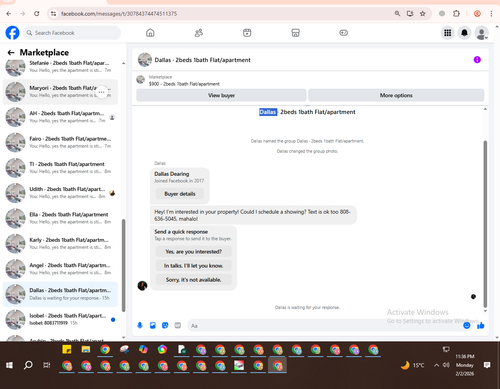Open the Windows notification center
The height and width of the screenshot is (389, 500).
coord(487,365)
